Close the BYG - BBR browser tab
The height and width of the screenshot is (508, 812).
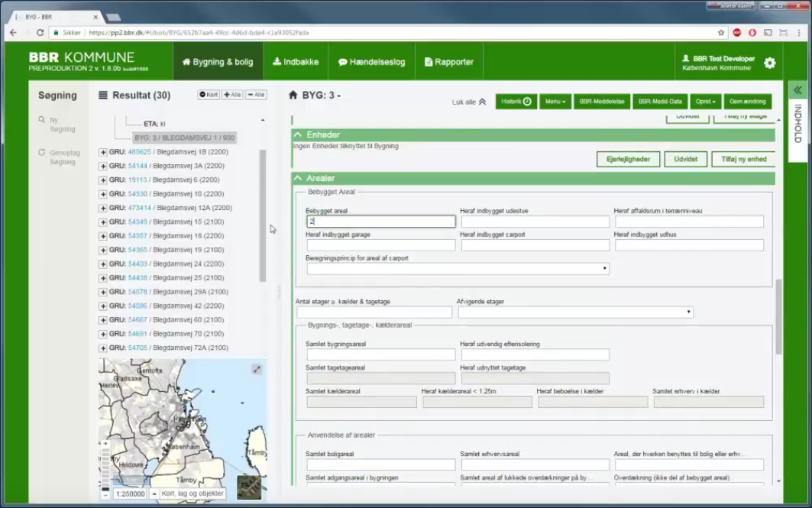[95, 17]
